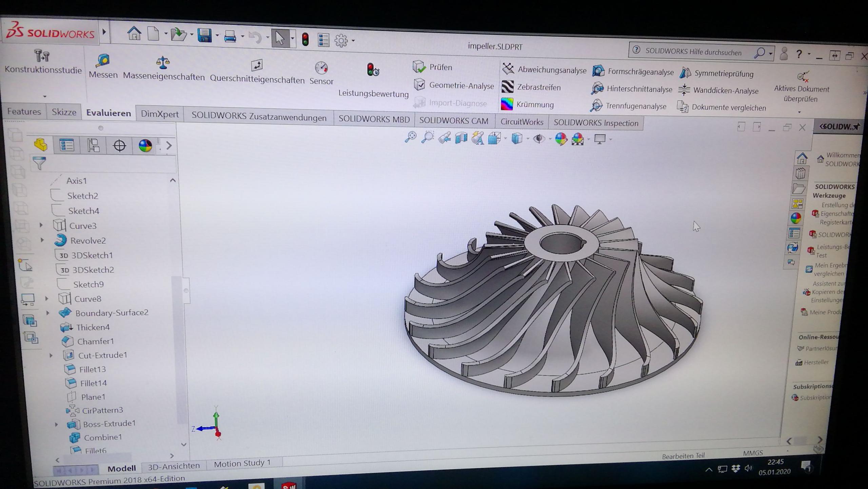This screenshot has height=489, width=868.
Task: Open FeatureManager design tree tab
Action: [x=41, y=144]
